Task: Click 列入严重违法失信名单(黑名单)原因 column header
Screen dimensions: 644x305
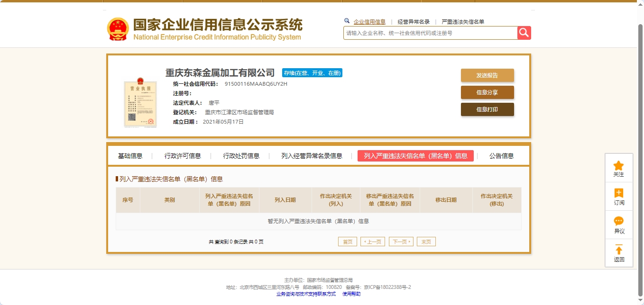Action: click(x=229, y=200)
